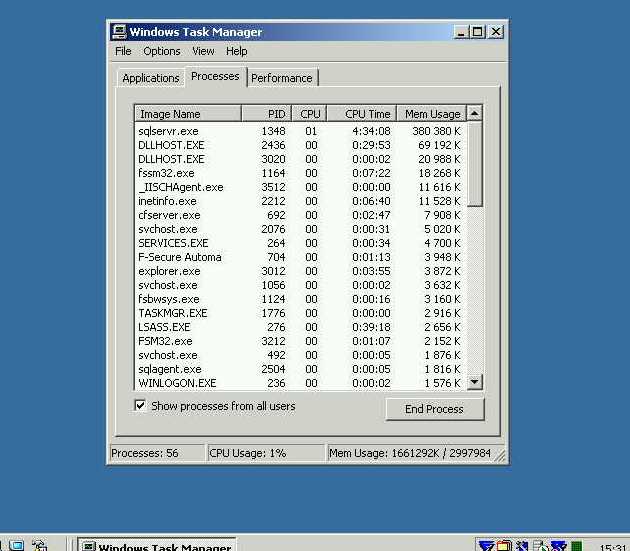Sort by CPU Time column header

(x=362, y=114)
